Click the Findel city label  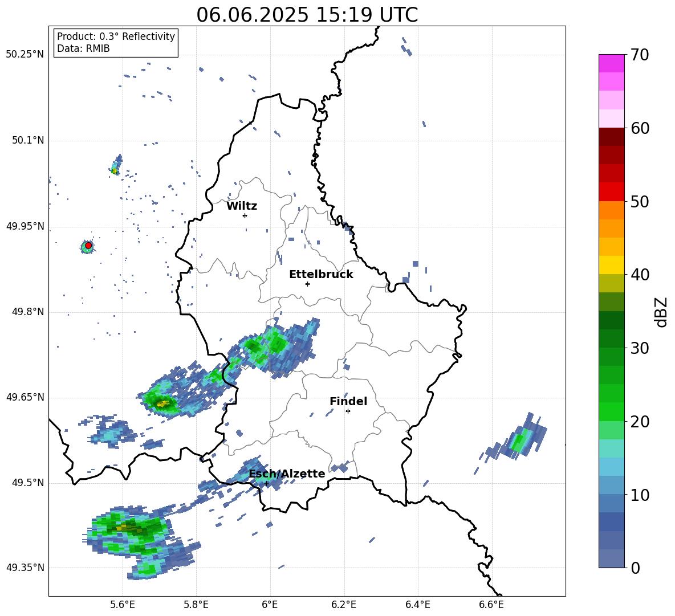click(348, 401)
